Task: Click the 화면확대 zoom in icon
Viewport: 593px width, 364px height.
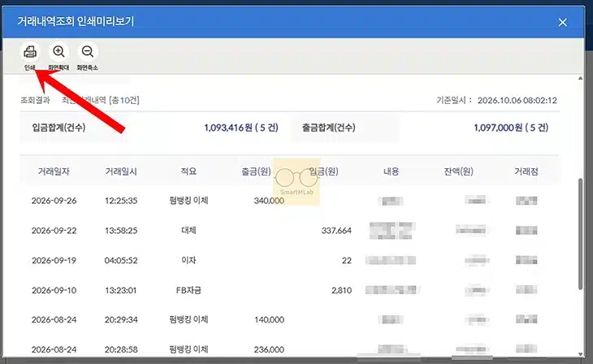Action: pos(58,52)
